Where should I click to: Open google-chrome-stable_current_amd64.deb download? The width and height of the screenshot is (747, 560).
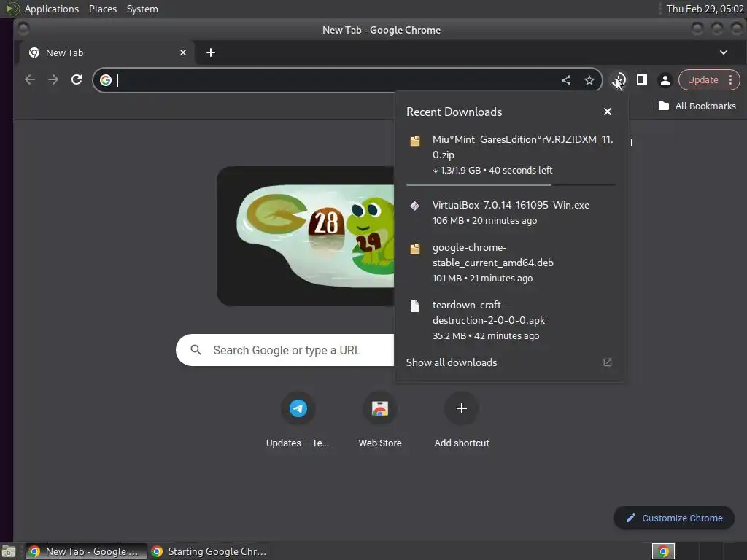(511, 262)
